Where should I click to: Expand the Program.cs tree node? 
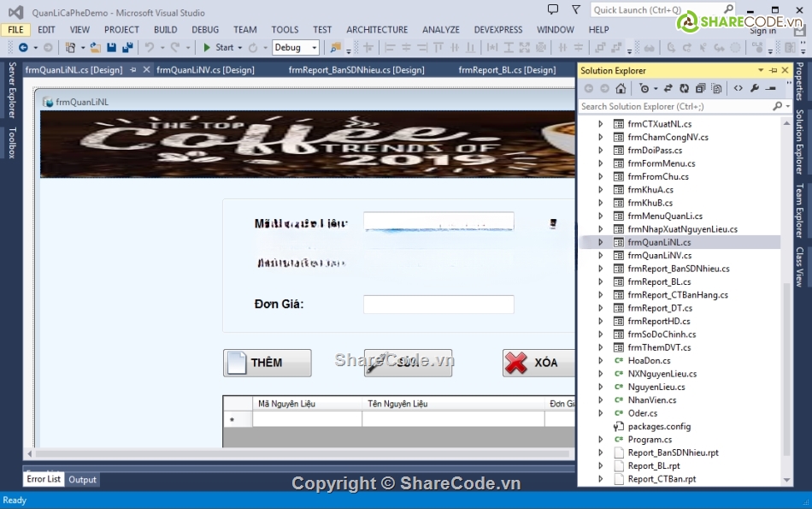coord(601,439)
